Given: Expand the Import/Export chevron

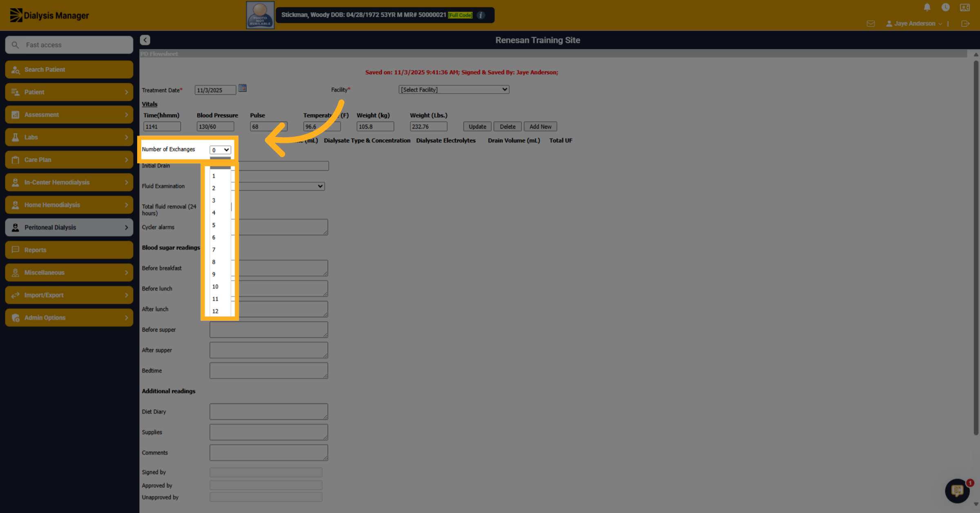Looking at the screenshot, I should click(x=126, y=295).
